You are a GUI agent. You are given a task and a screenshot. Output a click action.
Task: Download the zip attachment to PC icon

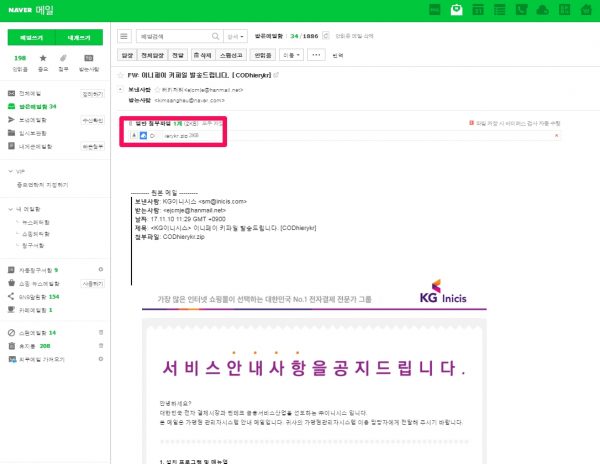point(134,135)
